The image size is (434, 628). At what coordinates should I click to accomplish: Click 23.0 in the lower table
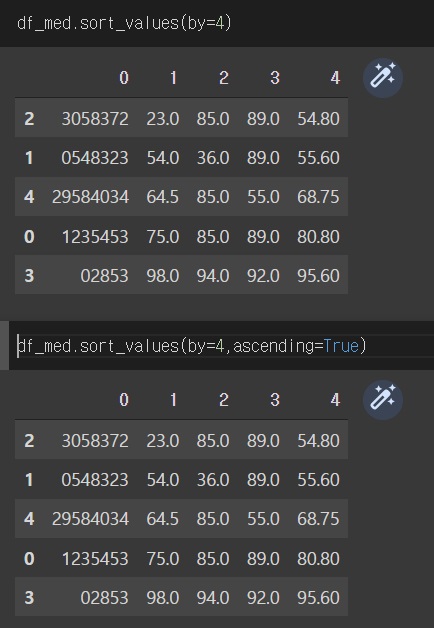163,441
